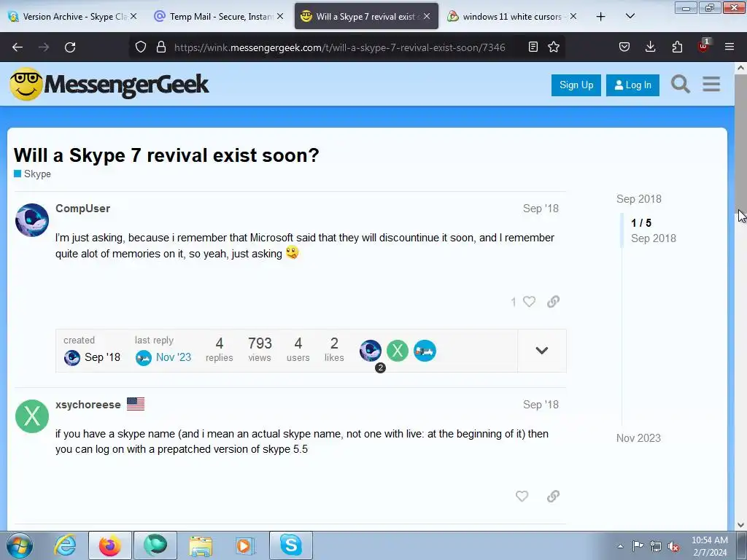Jump to Nov 2023 on timeline
The width and height of the screenshot is (747, 560).
638,438
